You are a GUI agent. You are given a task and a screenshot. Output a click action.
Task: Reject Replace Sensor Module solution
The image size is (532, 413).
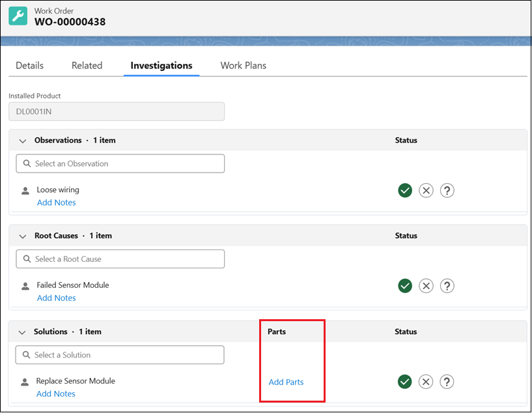[426, 382]
